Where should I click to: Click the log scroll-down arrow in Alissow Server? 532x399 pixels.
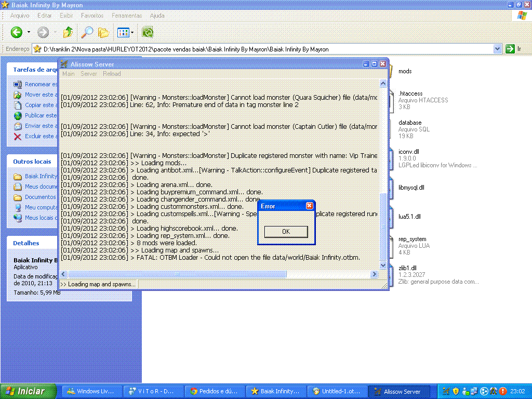(383, 265)
